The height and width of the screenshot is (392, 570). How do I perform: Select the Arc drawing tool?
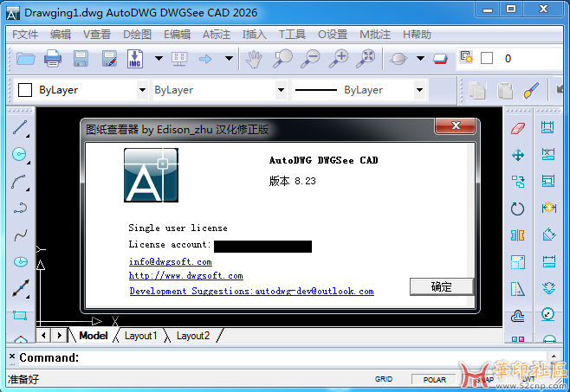19,182
